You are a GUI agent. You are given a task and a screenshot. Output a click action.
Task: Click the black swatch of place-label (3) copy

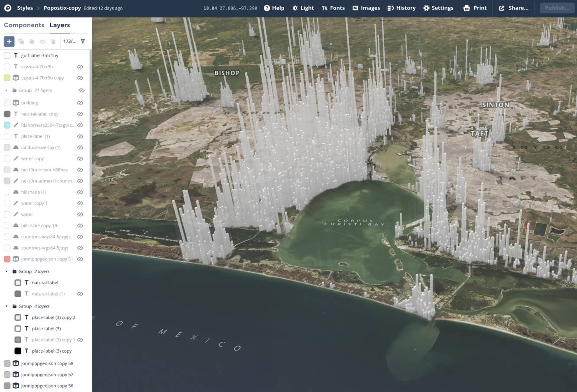18,351
